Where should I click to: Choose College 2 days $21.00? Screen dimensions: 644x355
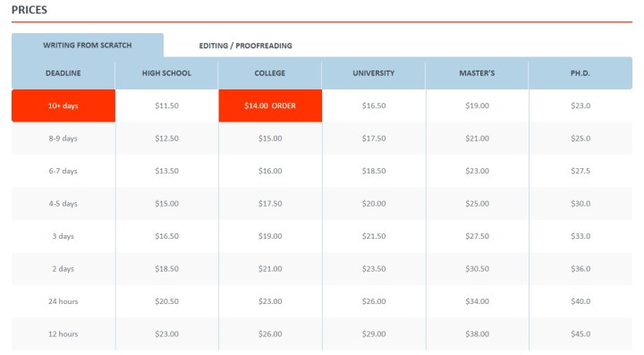tap(270, 269)
